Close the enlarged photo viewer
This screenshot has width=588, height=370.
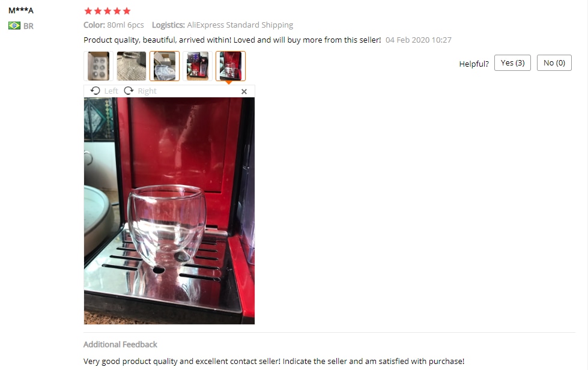[244, 91]
